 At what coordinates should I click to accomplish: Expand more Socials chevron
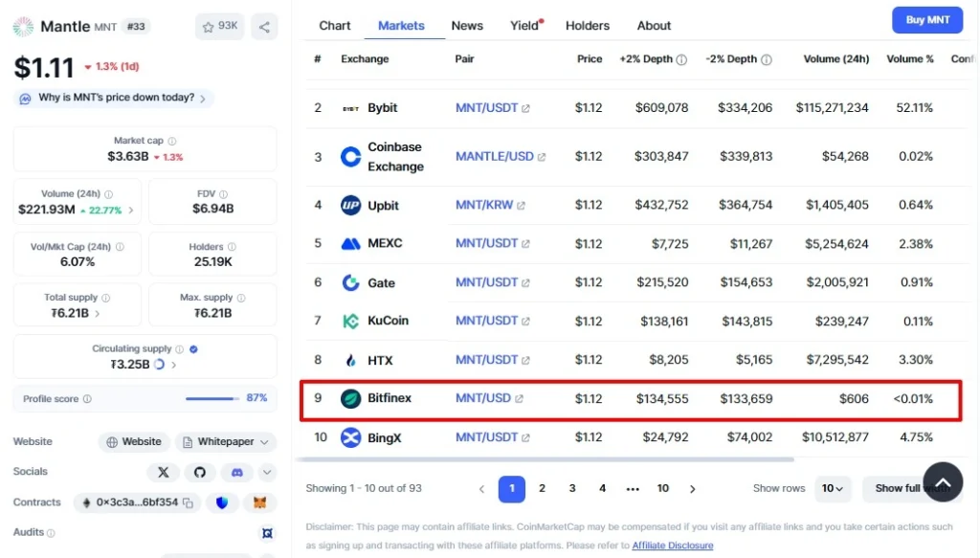[x=267, y=473]
